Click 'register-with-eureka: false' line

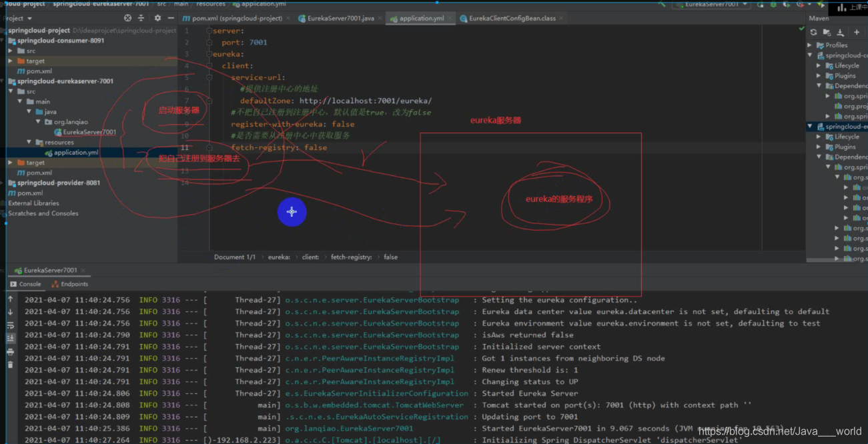pos(293,124)
